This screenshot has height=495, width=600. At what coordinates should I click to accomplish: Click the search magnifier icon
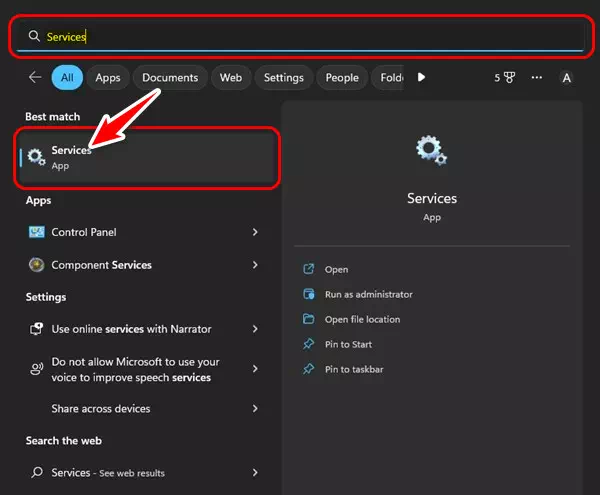[x=34, y=36]
